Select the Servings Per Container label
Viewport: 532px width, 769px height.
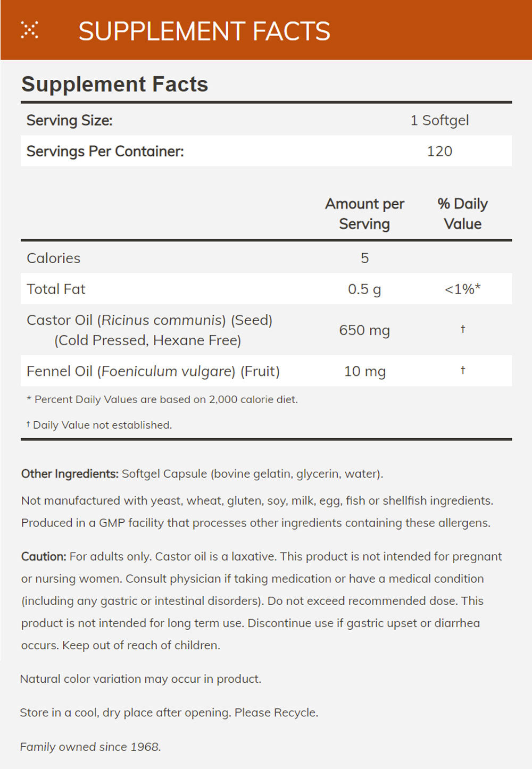(x=105, y=151)
